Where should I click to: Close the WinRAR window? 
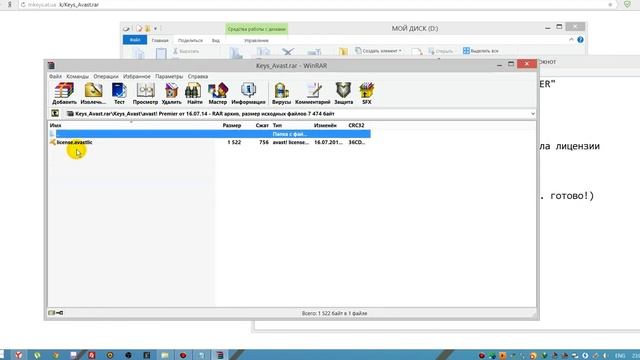pyautogui.click(x=527, y=64)
